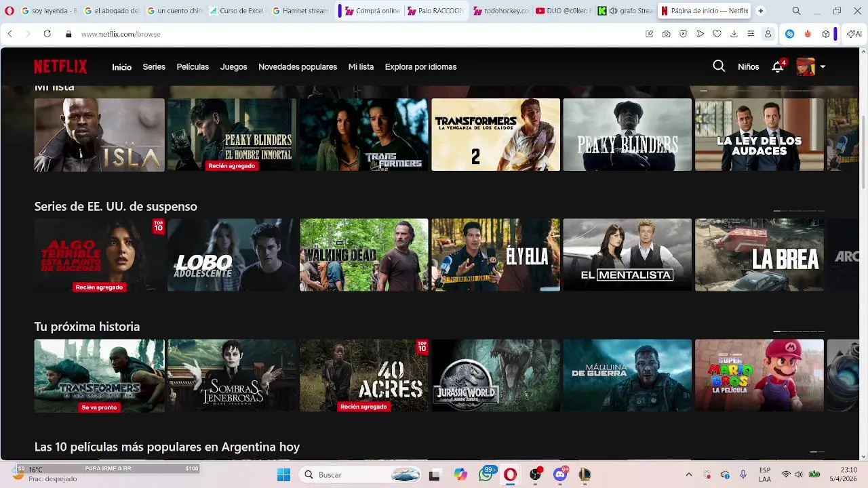Open Super Mario Bros La Película
Image resolution: width=868 pixels, height=488 pixels.
(759, 375)
